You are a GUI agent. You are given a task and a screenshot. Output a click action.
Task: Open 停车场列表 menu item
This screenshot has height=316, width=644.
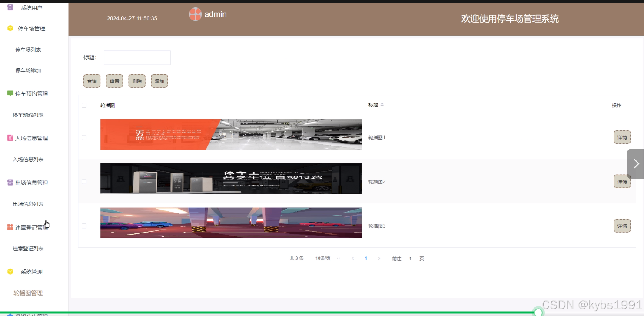[x=28, y=50]
